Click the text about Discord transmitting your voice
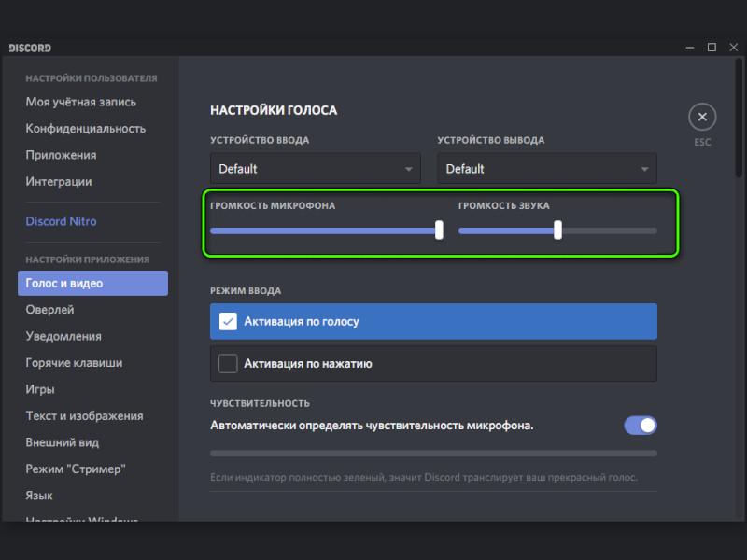The width and height of the screenshot is (747, 560). [x=424, y=477]
